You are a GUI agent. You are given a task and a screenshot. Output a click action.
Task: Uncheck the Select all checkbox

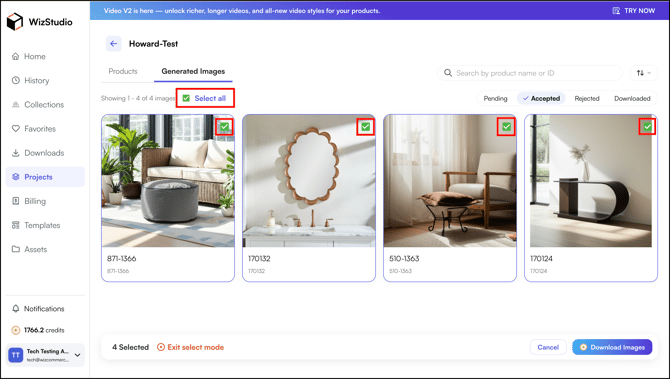[186, 98]
